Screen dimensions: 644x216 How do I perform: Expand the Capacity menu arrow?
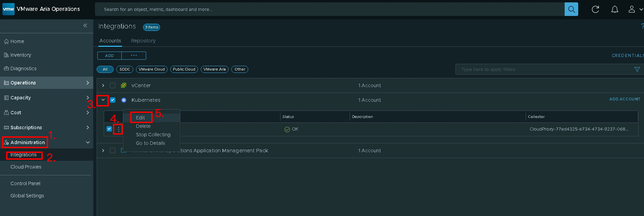point(88,98)
